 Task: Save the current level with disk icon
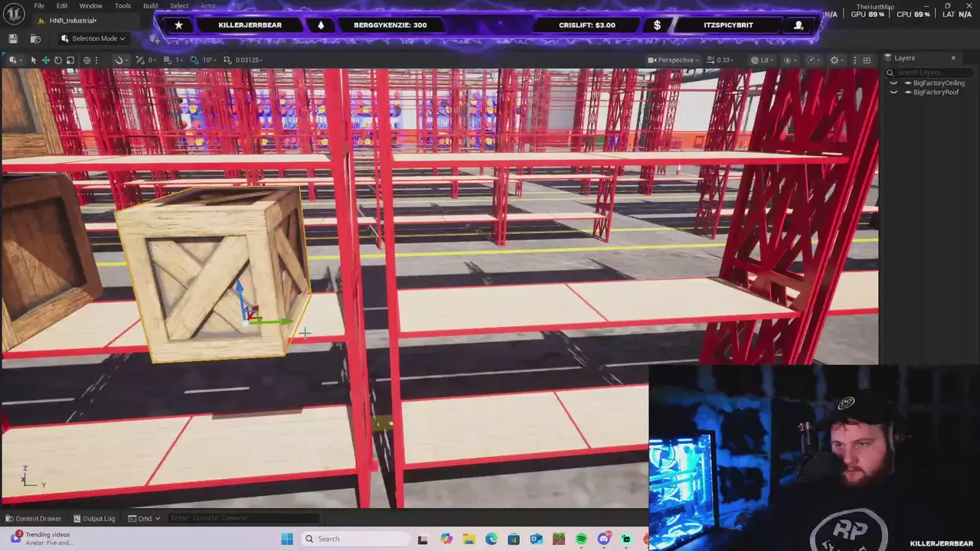[13, 38]
